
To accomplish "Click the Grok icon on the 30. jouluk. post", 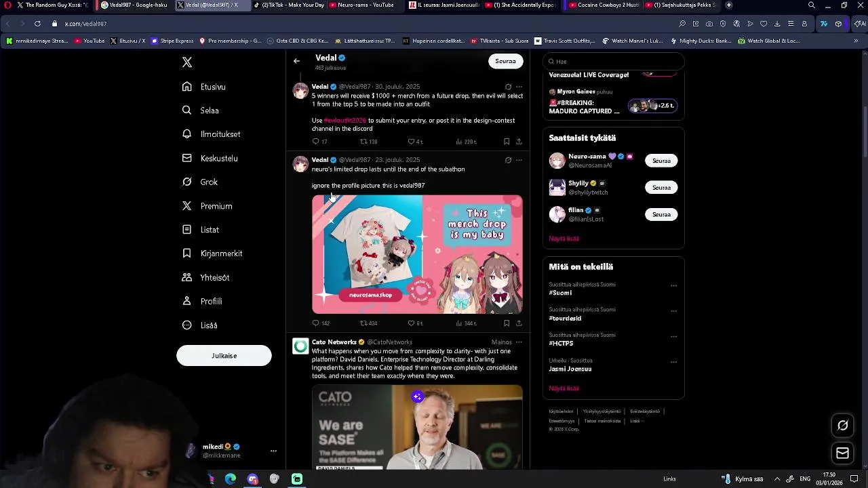I will coord(508,87).
